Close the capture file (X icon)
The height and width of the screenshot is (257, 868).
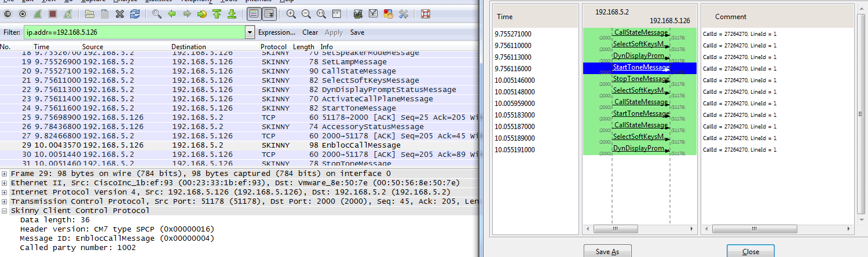[x=120, y=13]
